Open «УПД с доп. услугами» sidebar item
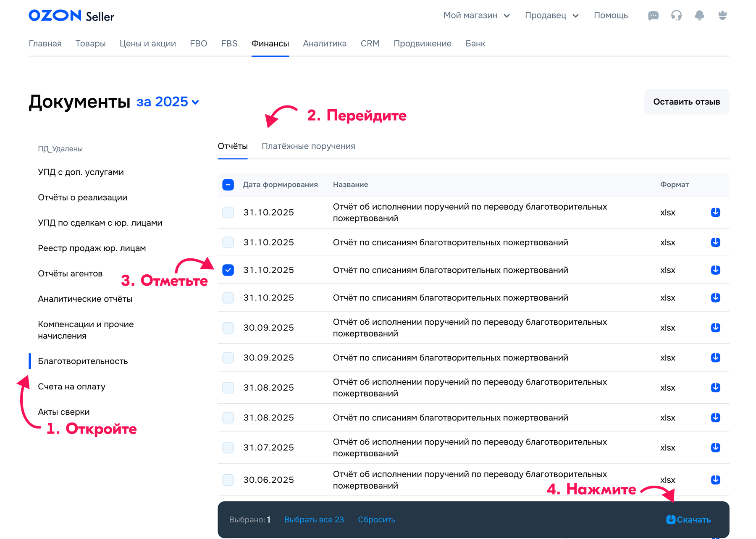756x539 pixels. [81, 172]
